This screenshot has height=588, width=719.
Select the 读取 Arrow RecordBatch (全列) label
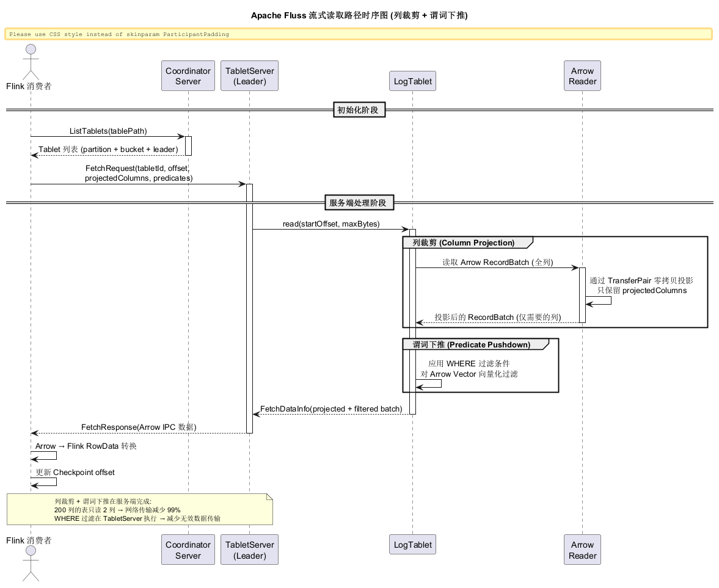(497, 263)
